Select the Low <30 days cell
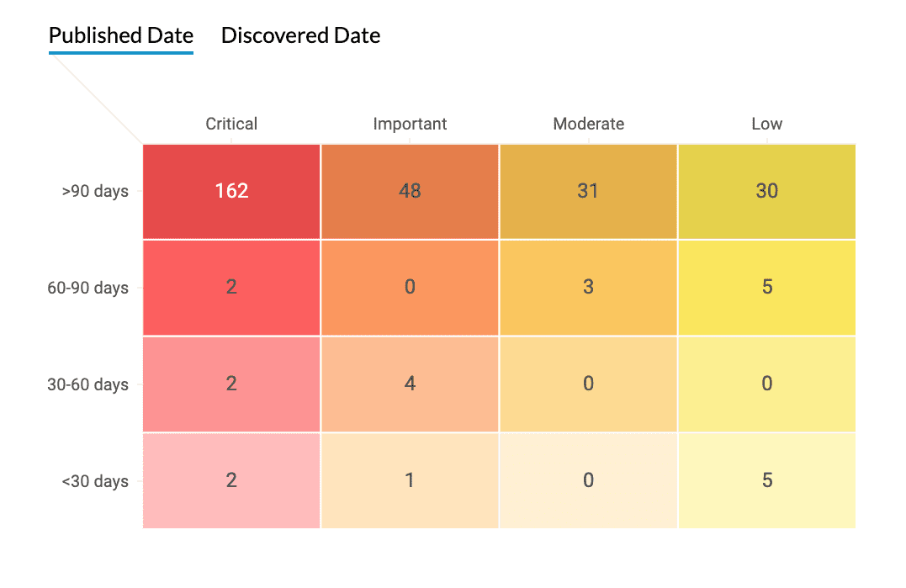Image resolution: width=906 pixels, height=588 pixels. tap(766, 481)
